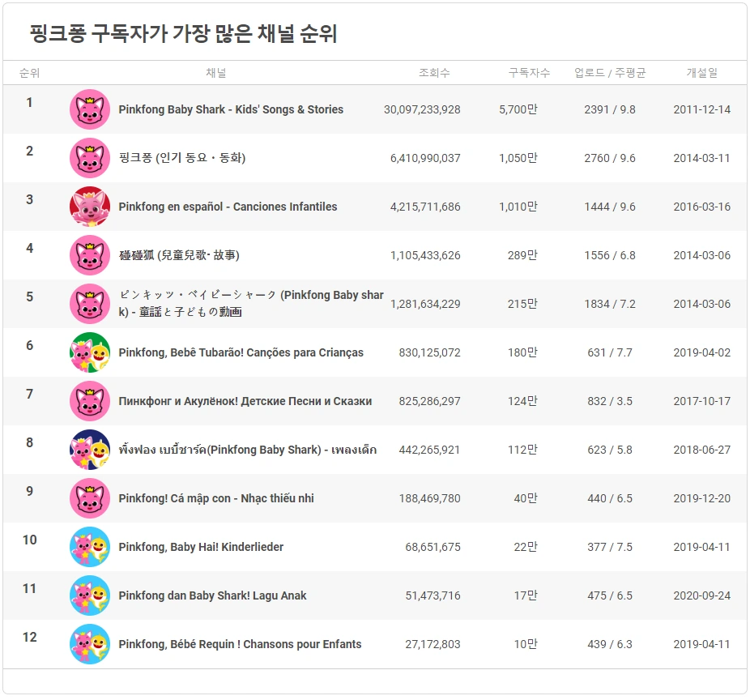Click the Japanese ピンキッツ channel avatar
Viewport: 750px width, 700px height.
90,304
